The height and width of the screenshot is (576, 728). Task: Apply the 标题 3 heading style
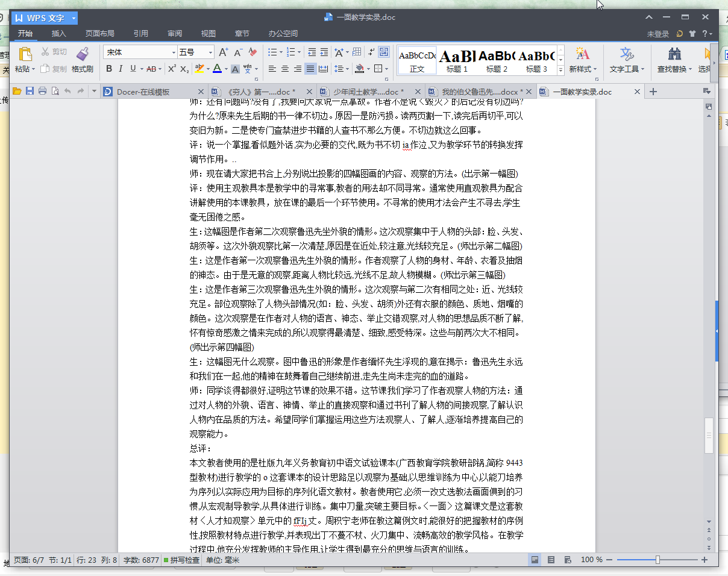[x=536, y=60]
